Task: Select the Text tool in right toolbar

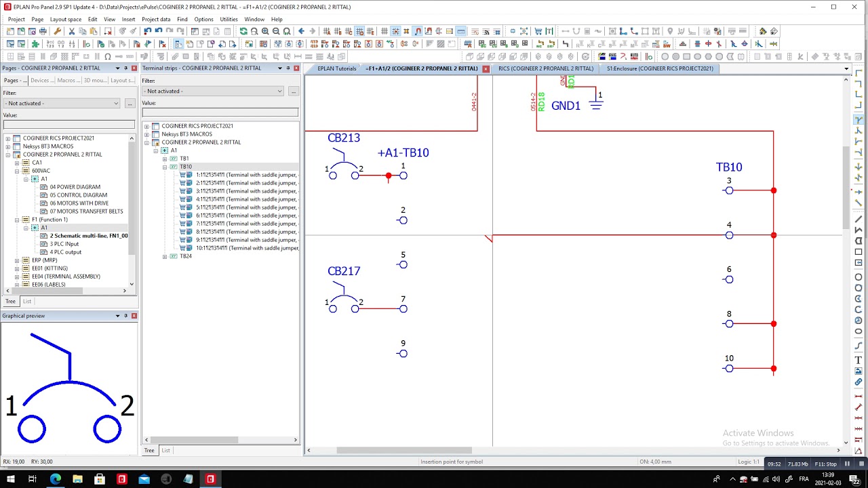Action: [859, 360]
